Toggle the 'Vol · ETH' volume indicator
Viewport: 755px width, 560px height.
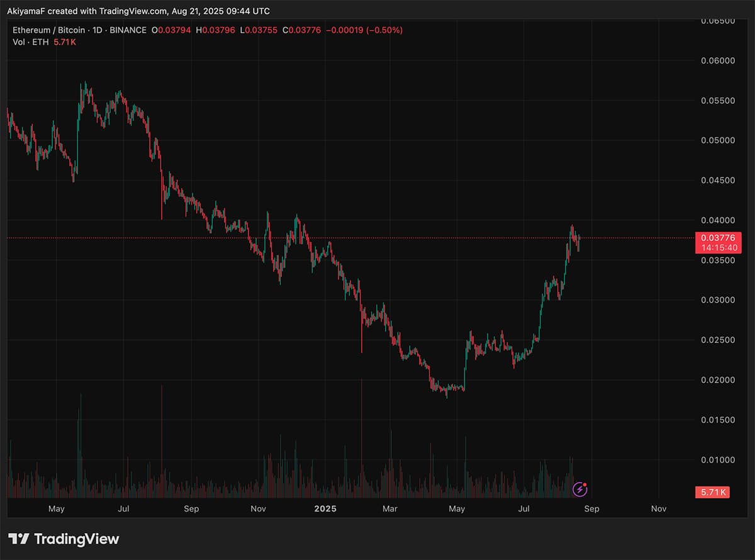[30, 42]
